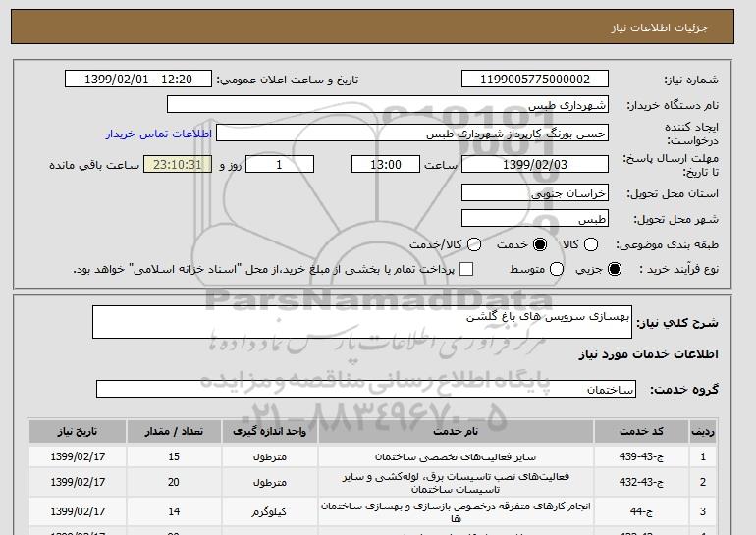Click the واحد اندازه گیری column header

[270, 431]
